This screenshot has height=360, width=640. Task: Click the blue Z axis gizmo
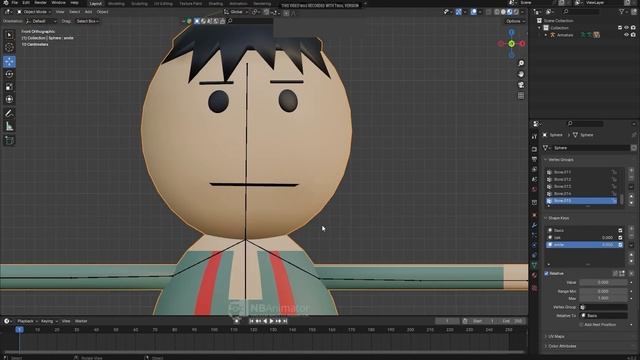(x=511, y=32)
